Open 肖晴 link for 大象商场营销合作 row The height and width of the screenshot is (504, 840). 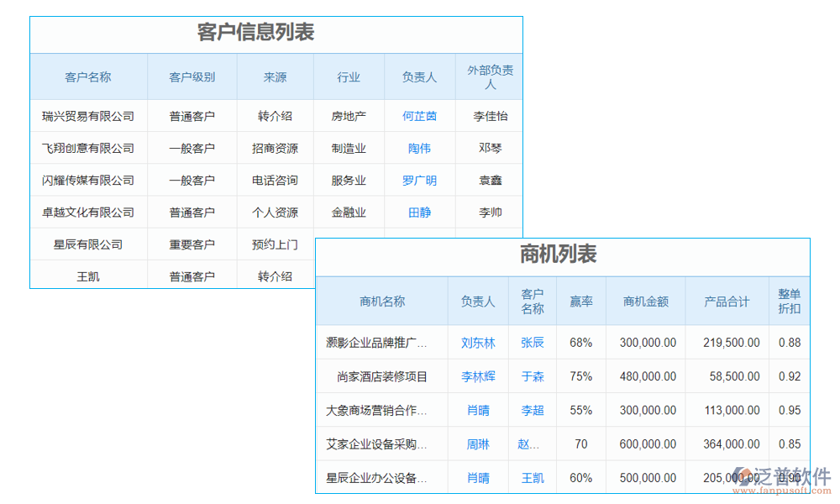point(477,410)
